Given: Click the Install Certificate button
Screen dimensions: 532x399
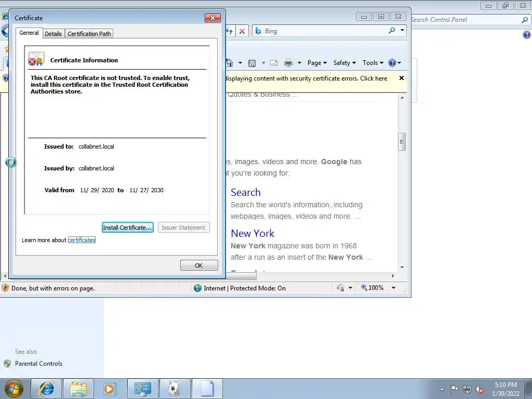Looking at the screenshot, I should (x=128, y=228).
